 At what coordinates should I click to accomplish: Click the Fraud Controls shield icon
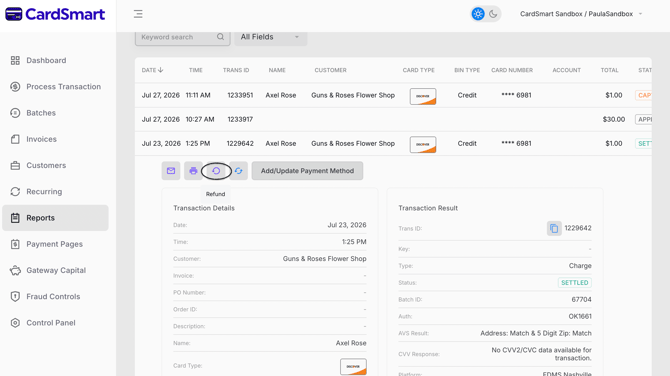[x=15, y=297]
